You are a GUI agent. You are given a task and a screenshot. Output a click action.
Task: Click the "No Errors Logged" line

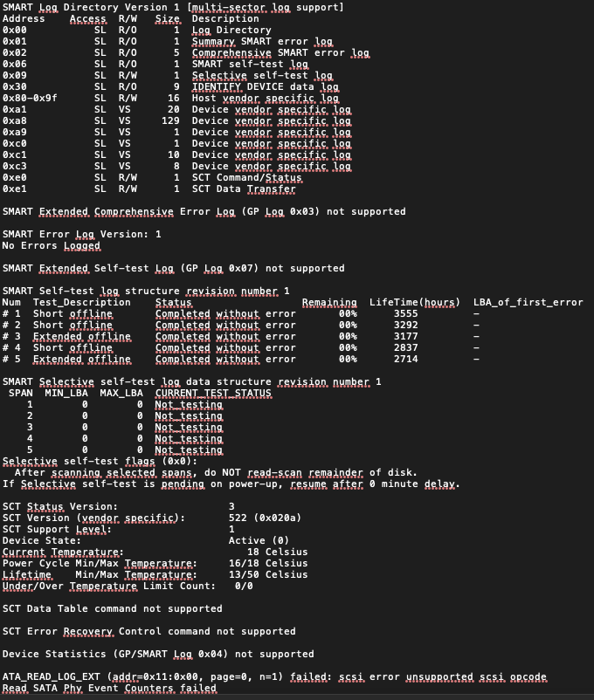[52, 245]
